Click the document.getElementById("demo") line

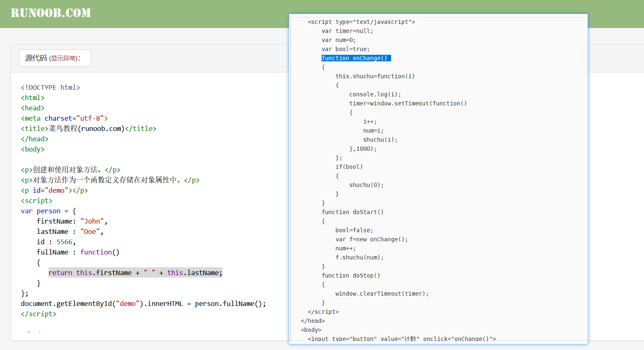click(x=144, y=303)
